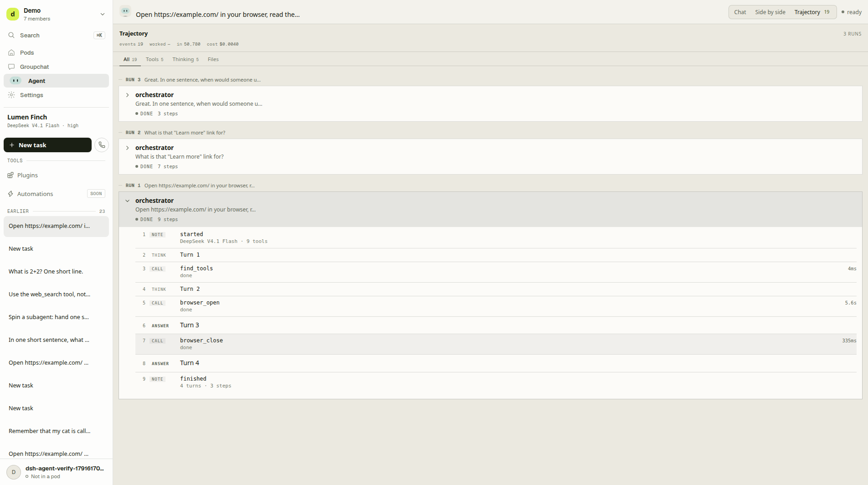
Task: Click the Settings gear icon
Action: [11, 95]
